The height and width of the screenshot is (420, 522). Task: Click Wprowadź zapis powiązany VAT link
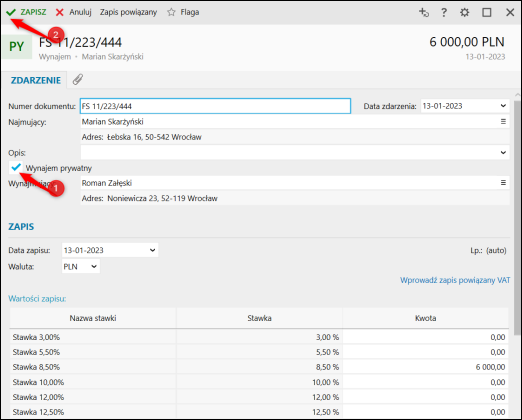[x=455, y=280]
